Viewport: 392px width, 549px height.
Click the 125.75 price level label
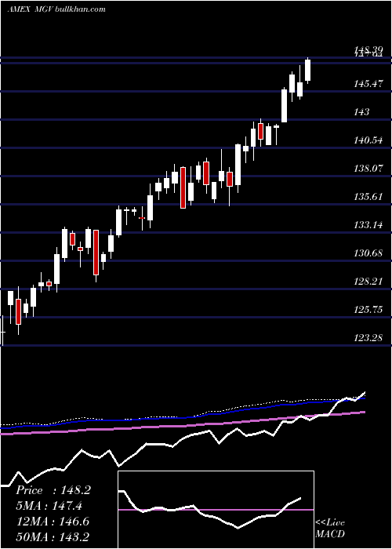[368, 310]
